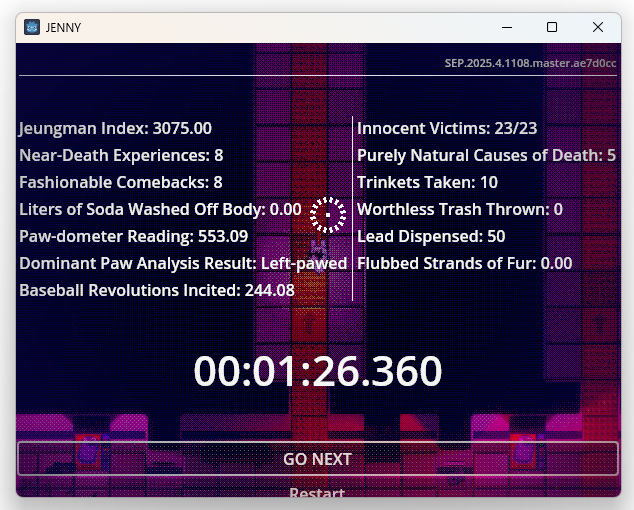
Task: Click the Fashionable Comebacks: 8 stat
Action: pyautogui.click(x=121, y=182)
